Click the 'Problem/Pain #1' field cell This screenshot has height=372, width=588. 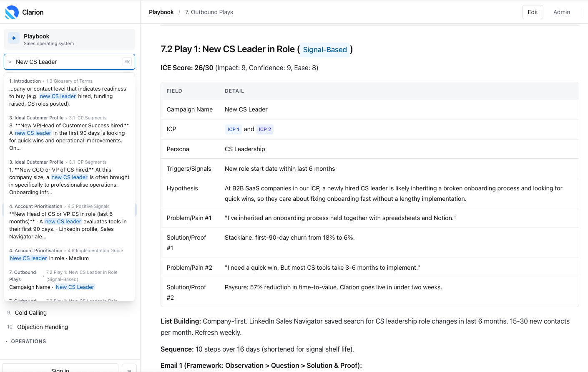[x=189, y=218]
